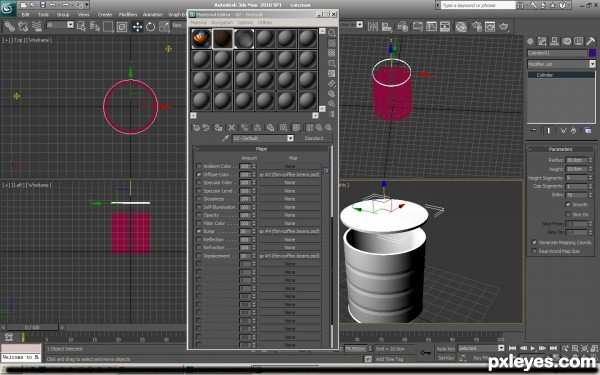Switch to the Motion command panel
Image resolution: width=600 pixels, height=375 pixels.
click(567, 41)
